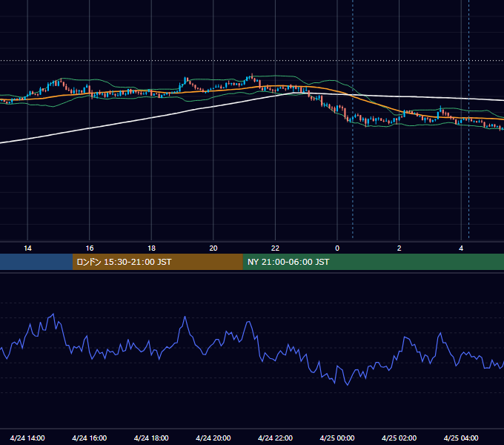Click the 14 hour label on the price chart axis
504x445 pixels.
tap(27, 248)
